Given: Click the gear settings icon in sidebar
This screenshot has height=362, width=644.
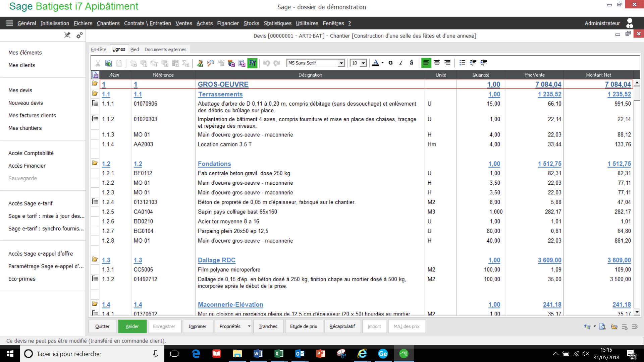Looking at the screenshot, I should point(79,35).
